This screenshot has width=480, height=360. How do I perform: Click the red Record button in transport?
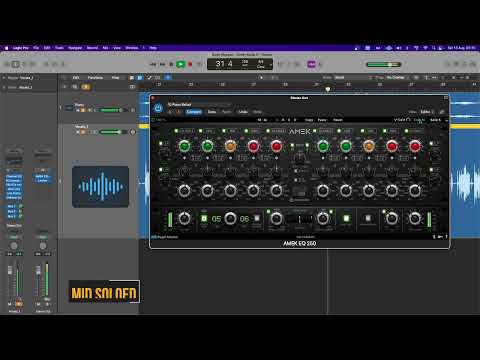[x=190, y=64]
